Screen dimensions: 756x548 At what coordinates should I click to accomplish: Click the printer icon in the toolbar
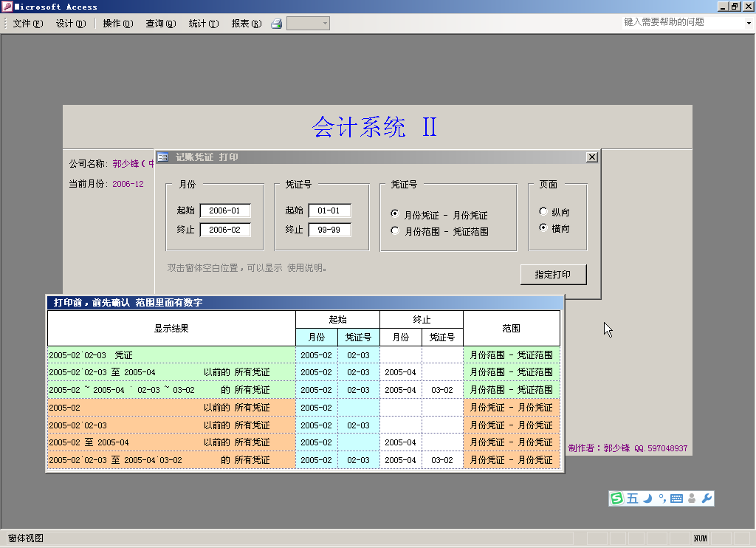(277, 24)
